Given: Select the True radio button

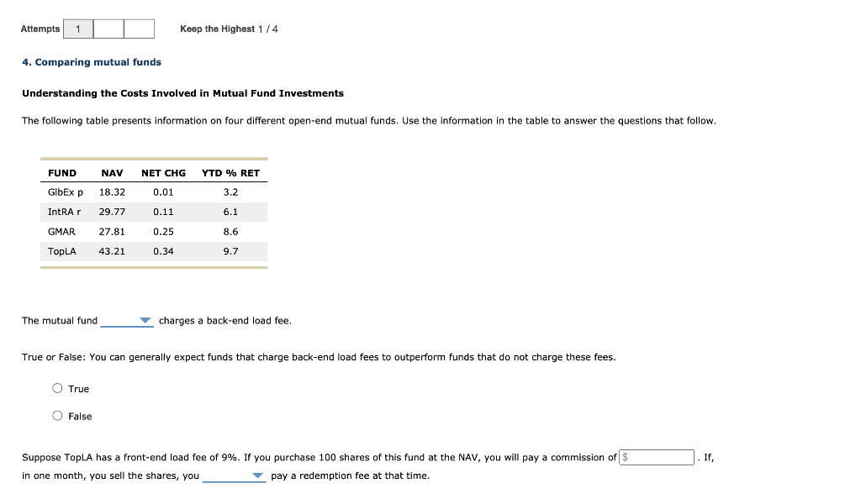Looking at the screenshot, I should [57, 388].
